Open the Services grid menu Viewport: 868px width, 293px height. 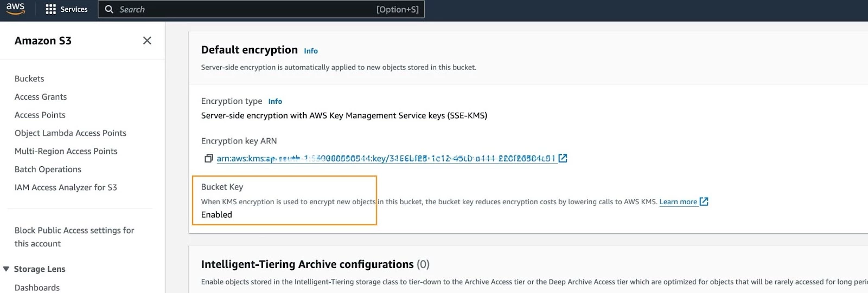pos(67,9)
